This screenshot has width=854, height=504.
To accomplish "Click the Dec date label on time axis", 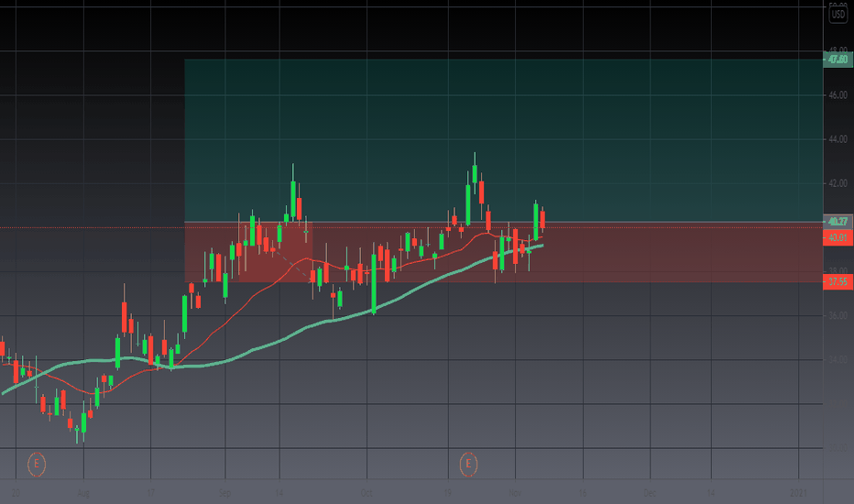I will 650,493.
